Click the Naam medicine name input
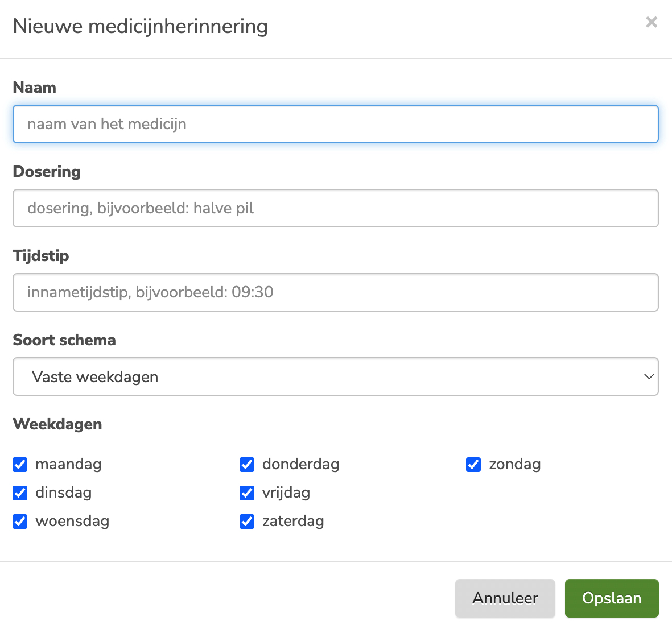Screen dimensions: 672x629 click(x=335, y=124)
